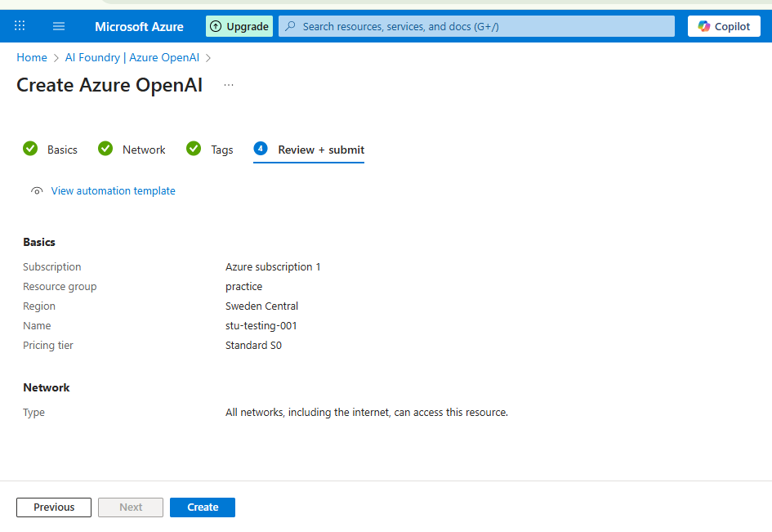Open the ellipsis more options menu
Image resolution: width=772 pixels, height=532 pixels.
(229, 85)
